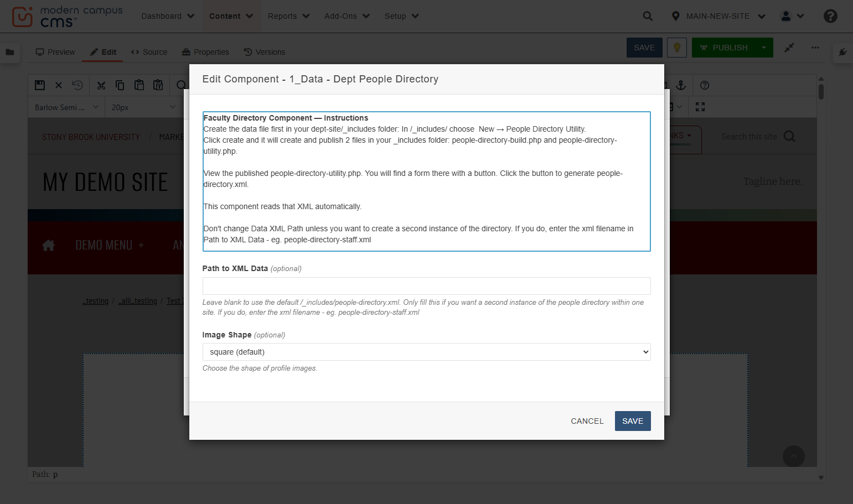This screenshot has width=853, height=504.
Task: Click the Cut scissors icon
Action: tap(101, 85)
